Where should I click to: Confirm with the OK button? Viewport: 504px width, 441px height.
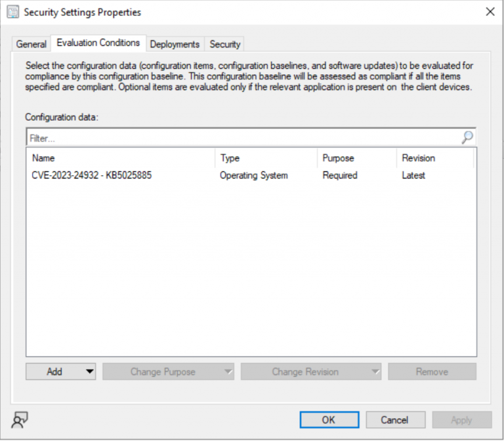329,420
